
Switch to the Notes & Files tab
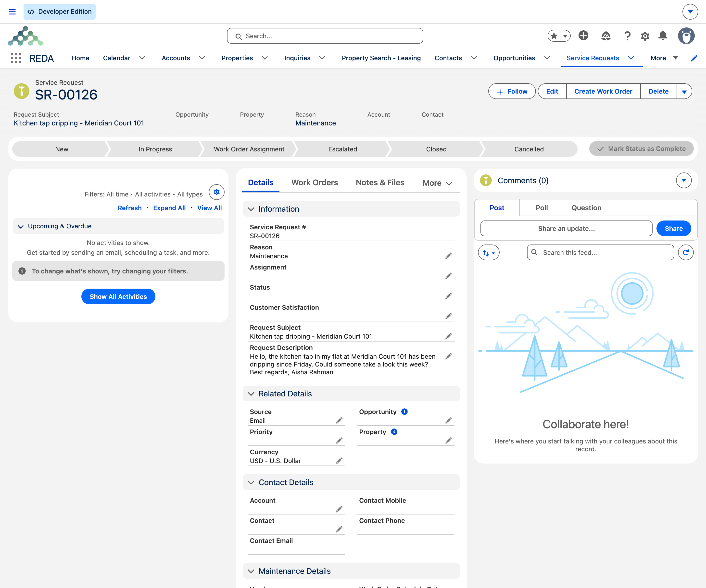380,183
